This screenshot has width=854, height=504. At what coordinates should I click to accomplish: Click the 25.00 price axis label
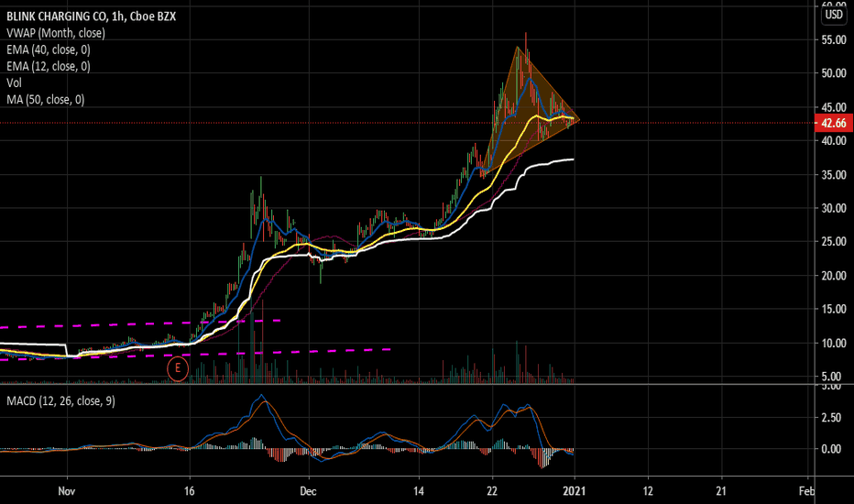[833, 241]
